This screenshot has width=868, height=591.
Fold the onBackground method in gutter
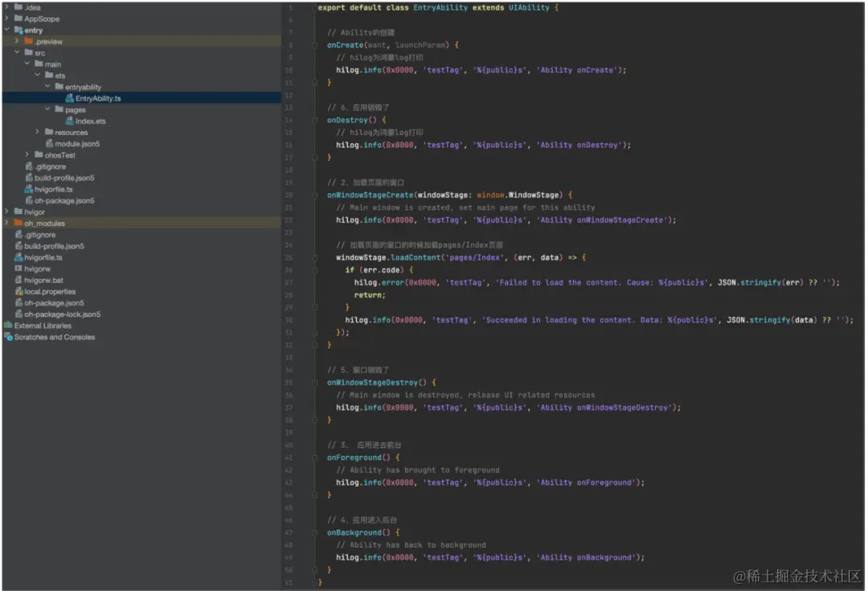click(314, 532)
